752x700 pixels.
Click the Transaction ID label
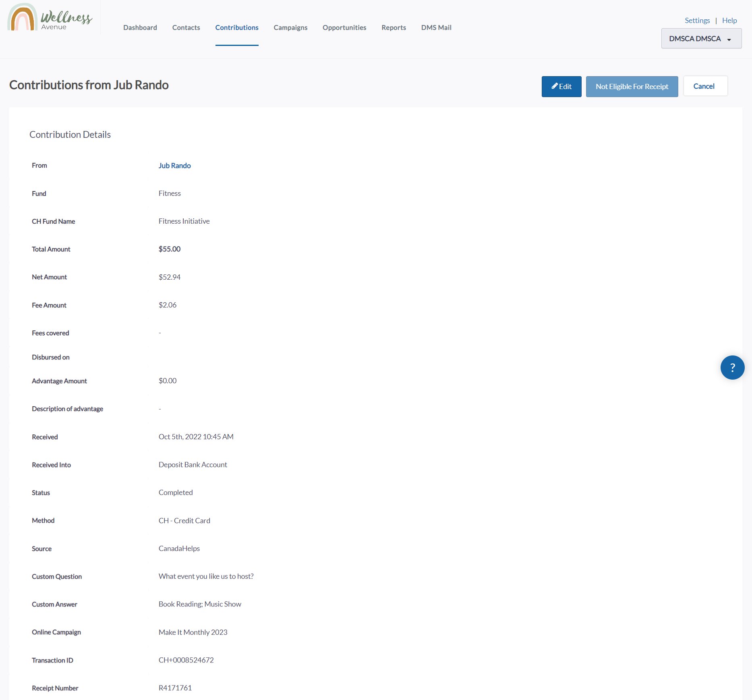52,660
